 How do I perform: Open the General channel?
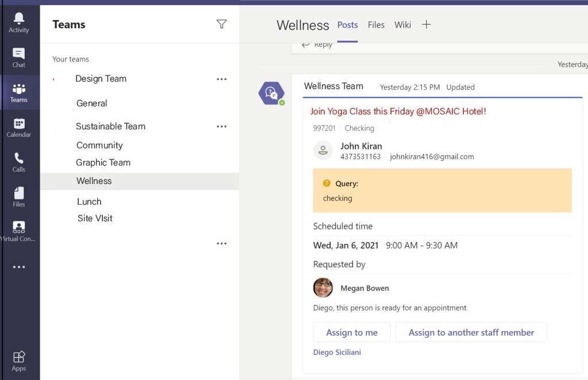coord(91,103)
